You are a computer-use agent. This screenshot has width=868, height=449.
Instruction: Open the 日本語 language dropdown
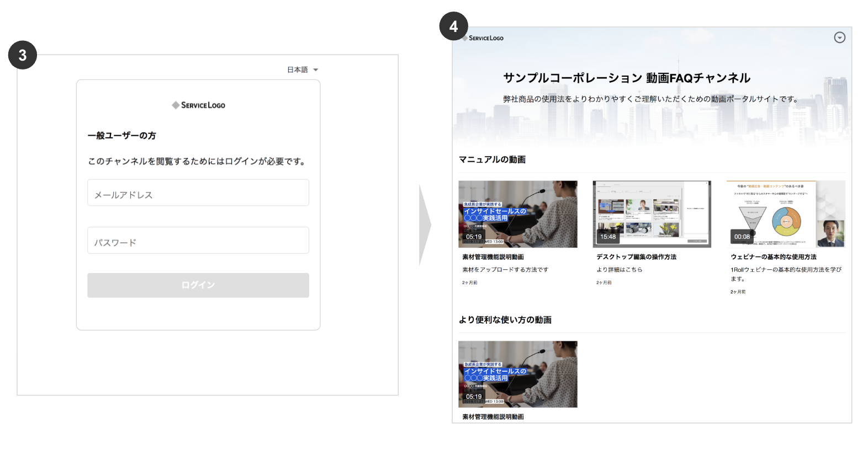(303, 70)
